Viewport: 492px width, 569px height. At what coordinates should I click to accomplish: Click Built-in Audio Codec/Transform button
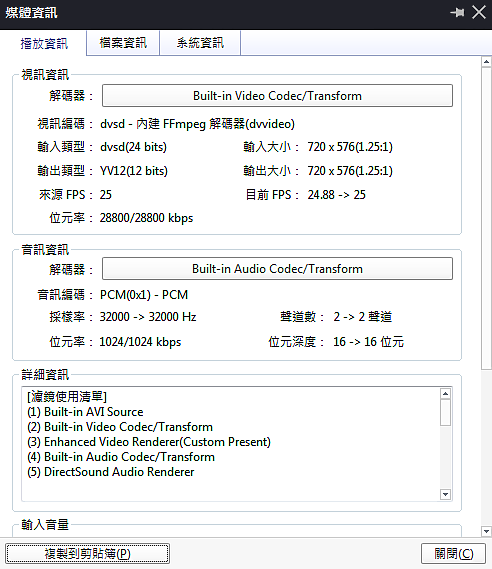click(277, 269)
